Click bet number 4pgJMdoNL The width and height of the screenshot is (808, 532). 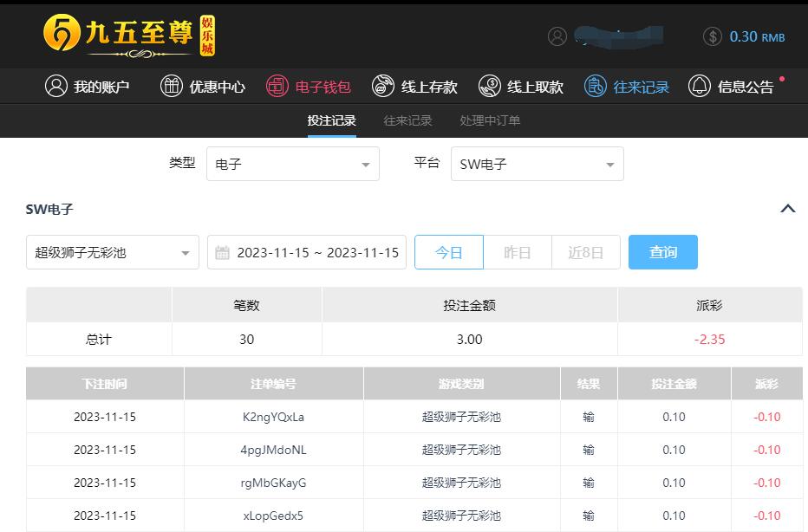274,450
